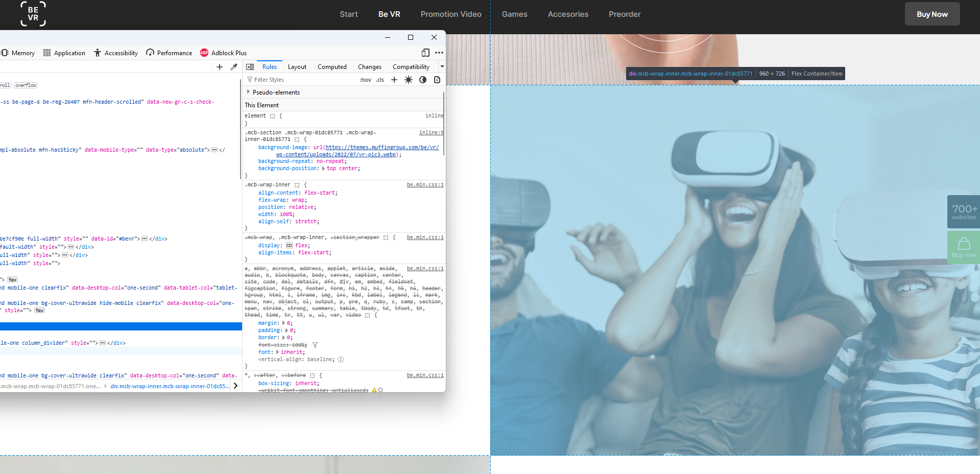Click the create new node plus icon
980x474 pixels.
coord(220,67)
